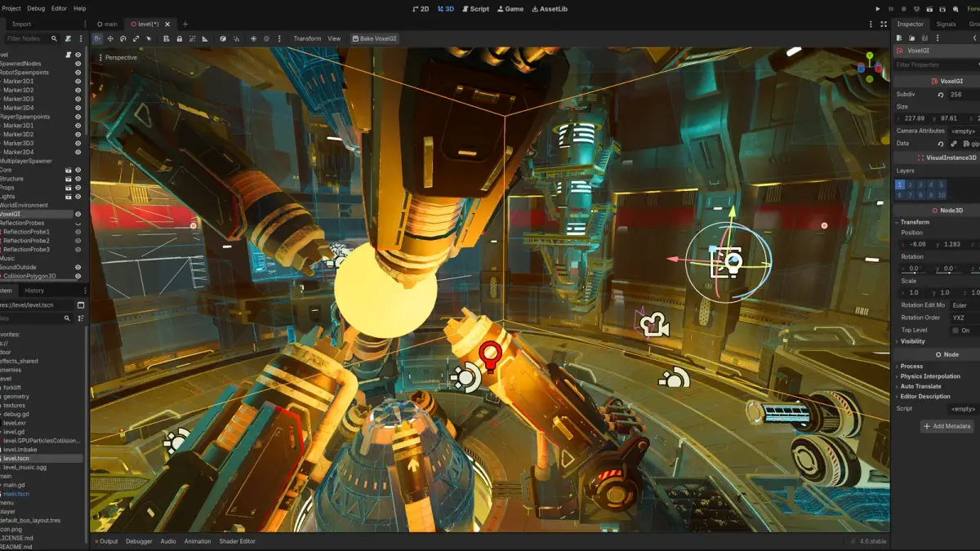
Task: Select the Move Mode tool
Action: [x=110, y=38]
